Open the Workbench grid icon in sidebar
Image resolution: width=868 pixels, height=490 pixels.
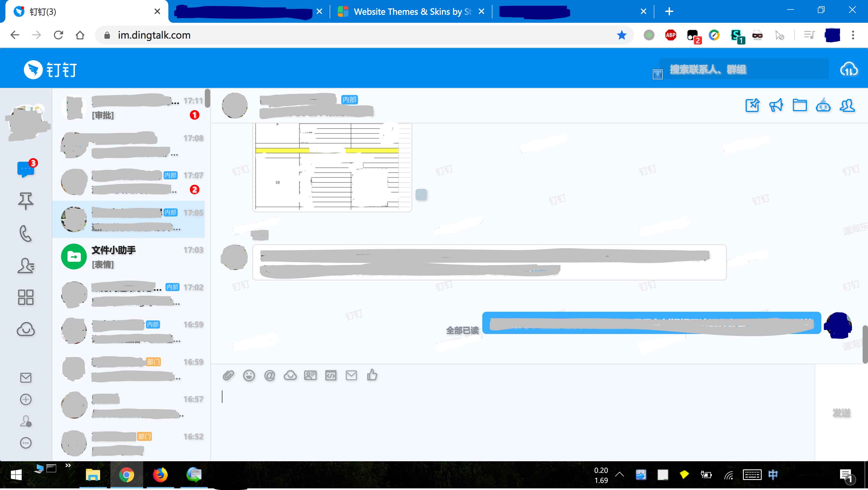click(x=25, y=297)
